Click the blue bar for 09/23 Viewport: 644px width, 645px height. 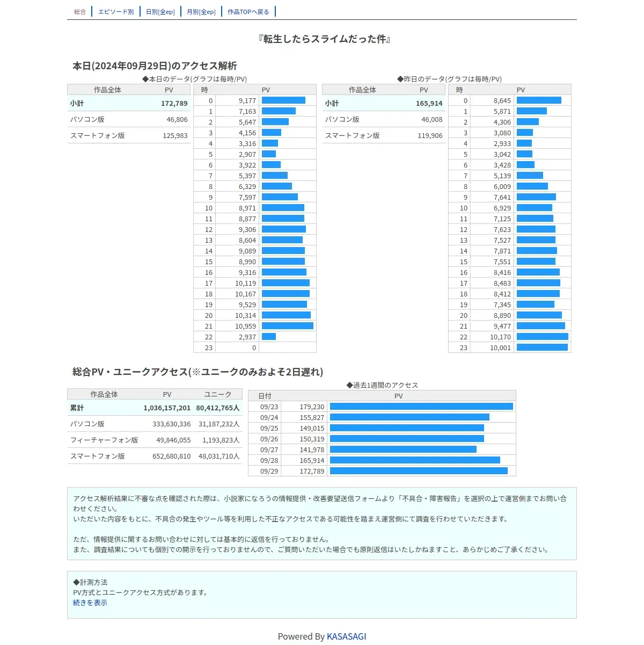[x=421, y=407]
